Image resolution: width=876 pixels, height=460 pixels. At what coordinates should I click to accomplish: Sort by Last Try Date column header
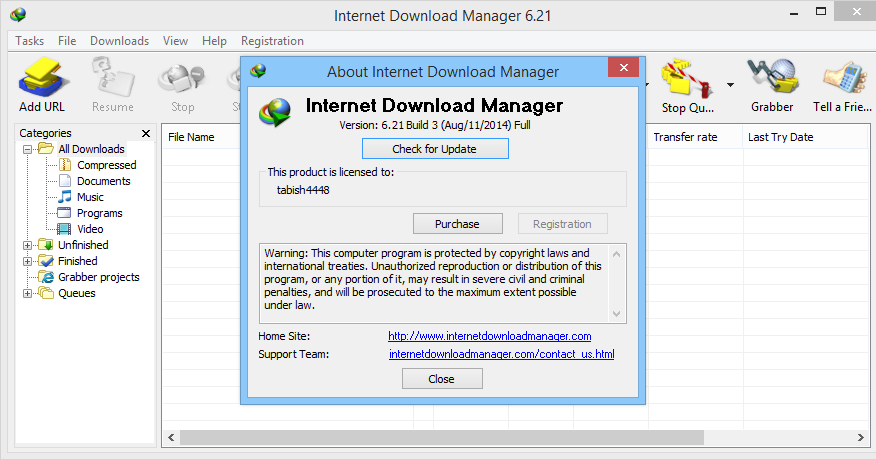tap(780, 137)
